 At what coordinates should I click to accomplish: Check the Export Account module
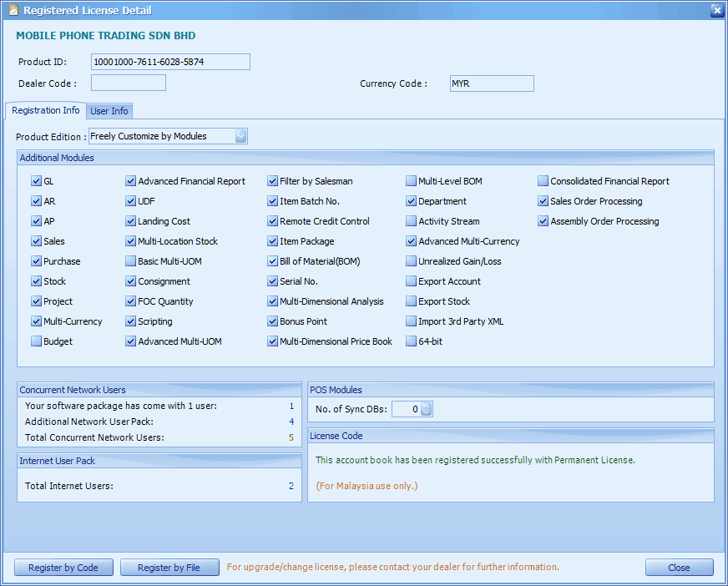pyautogui.click(x=411, y=281)
